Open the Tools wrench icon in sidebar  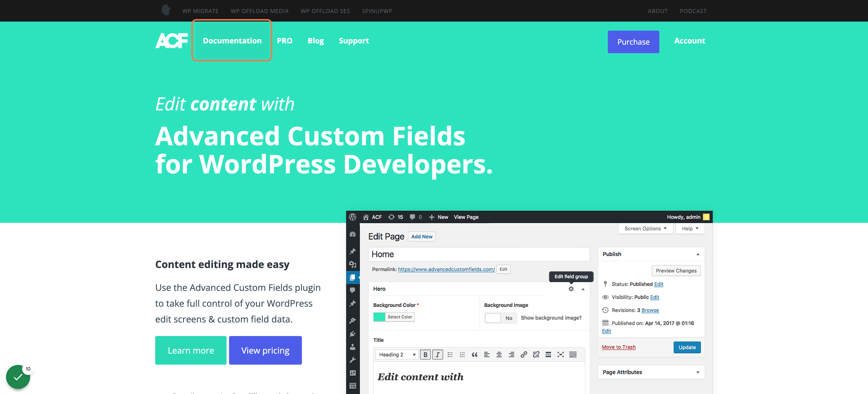353,360
